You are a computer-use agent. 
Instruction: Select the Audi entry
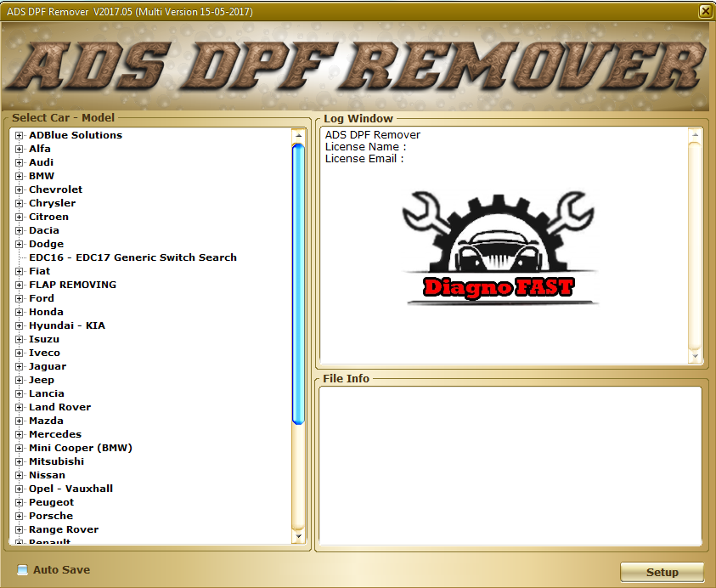click(41, 162)
